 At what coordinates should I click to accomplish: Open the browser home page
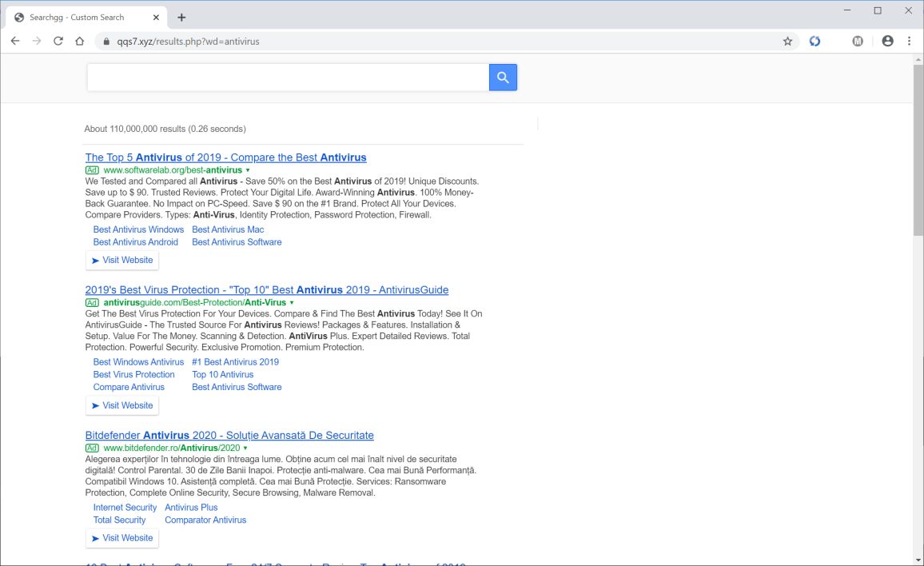tap(80, 41)
